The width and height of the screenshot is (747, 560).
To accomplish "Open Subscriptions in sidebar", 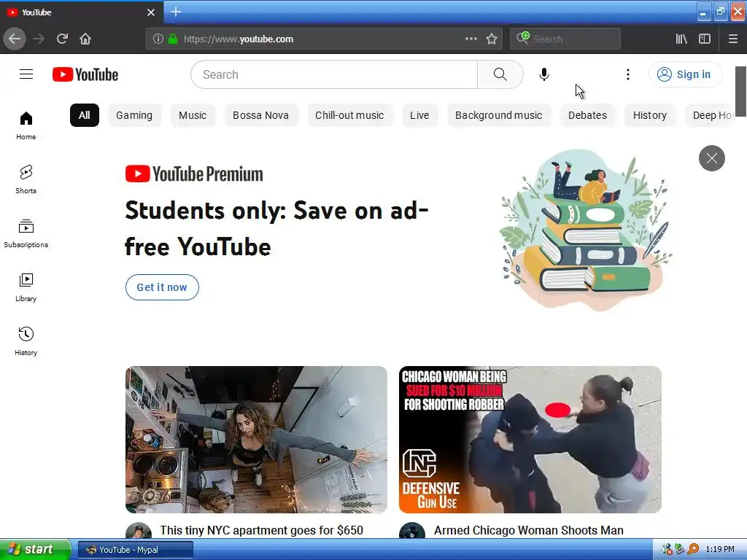I will click(x=26, y=233).
